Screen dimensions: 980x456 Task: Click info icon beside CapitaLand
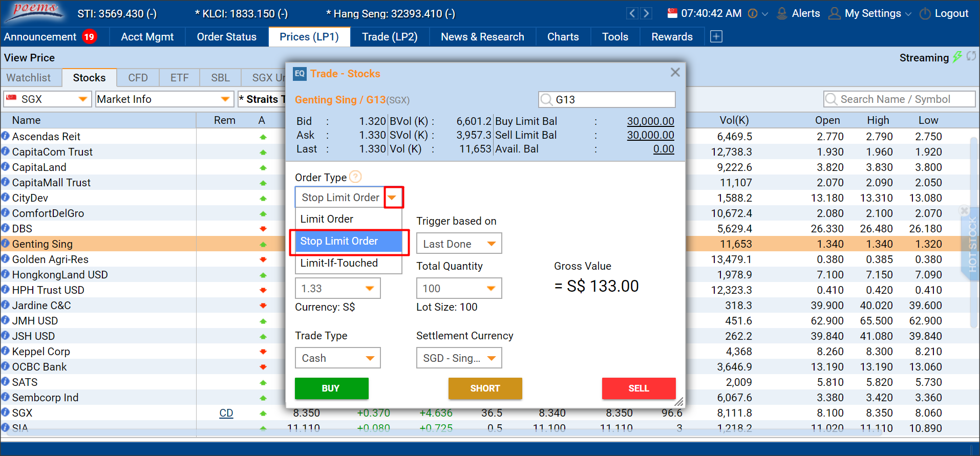5,167
